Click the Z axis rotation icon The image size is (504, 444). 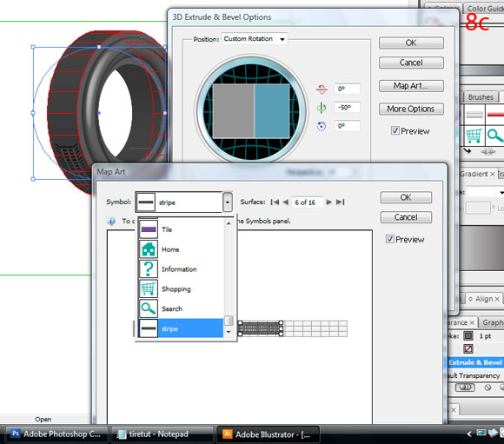(322, 126)
